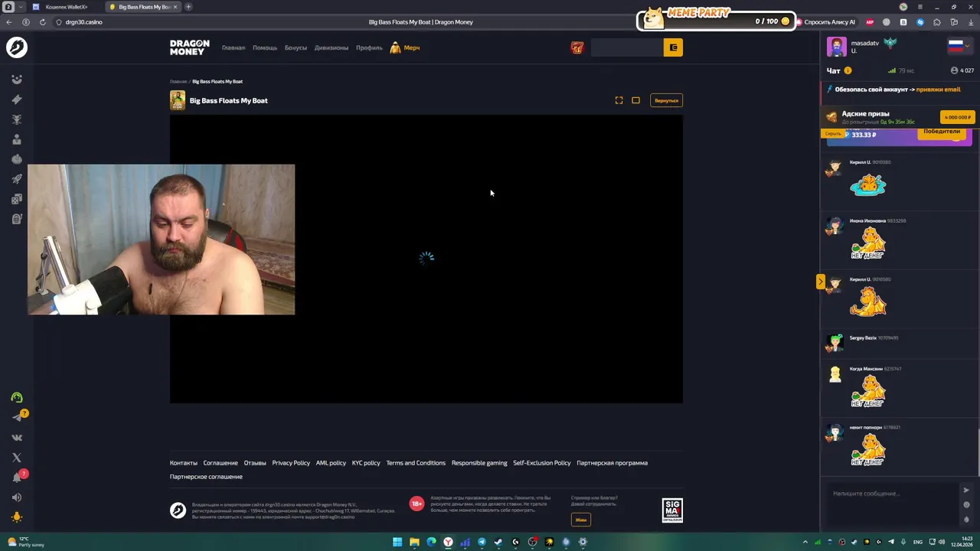Open the VK link in sidebar
Image resolution: width=980 pixels, height=551 pixels.
(x=17, y=438)
